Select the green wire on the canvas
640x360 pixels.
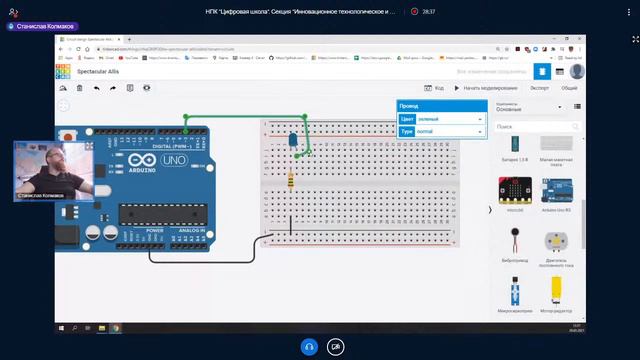245,116
